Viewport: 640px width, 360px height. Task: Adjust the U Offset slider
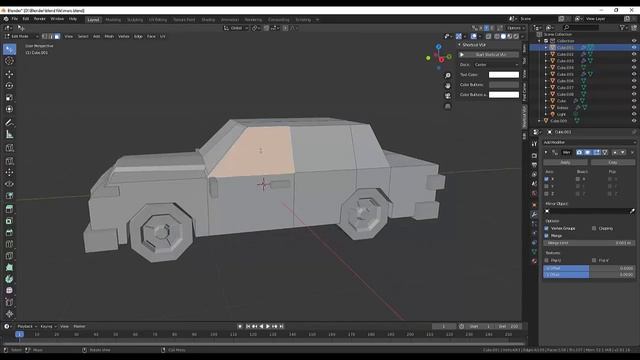pyautogui.click(x=589, y=268)
